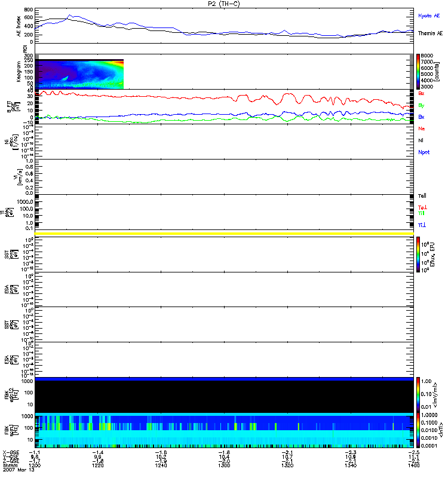The image size is (448, 478).
Task: Select the red Te⊥ legend label
Action: tap(422, 207)
